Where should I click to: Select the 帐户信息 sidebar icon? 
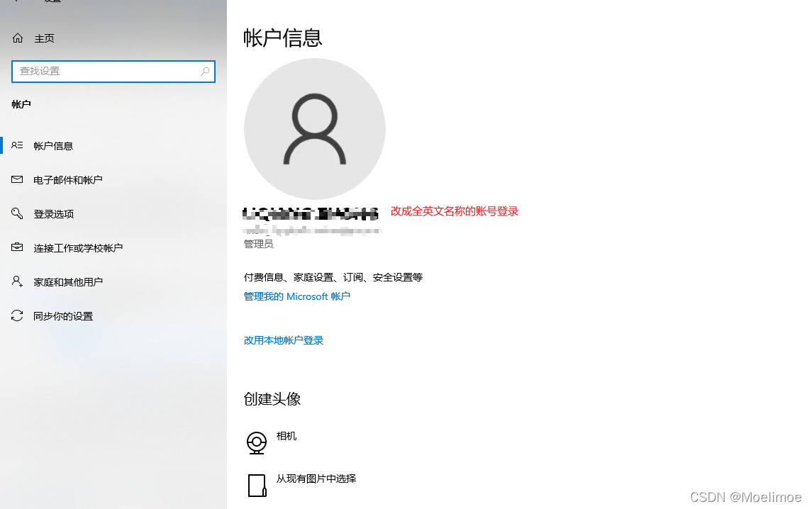(17, 145)
